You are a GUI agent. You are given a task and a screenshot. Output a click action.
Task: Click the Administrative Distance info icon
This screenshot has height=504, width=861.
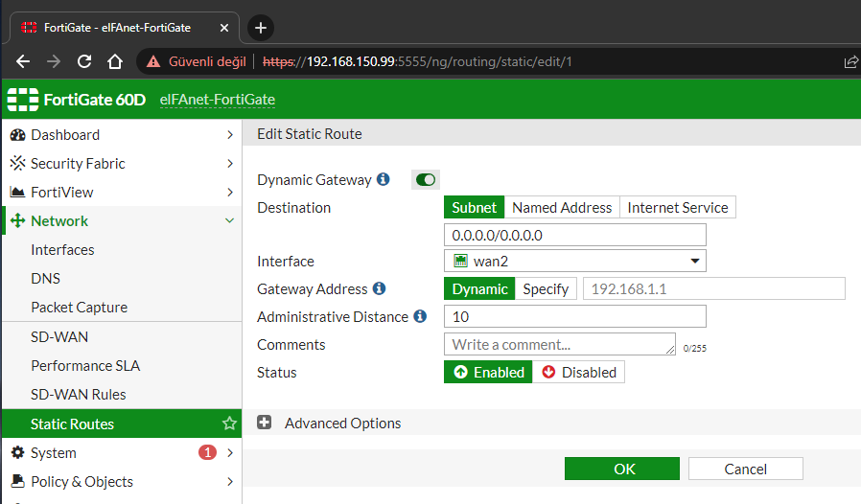pyautogui.click(x=420, y=316)
